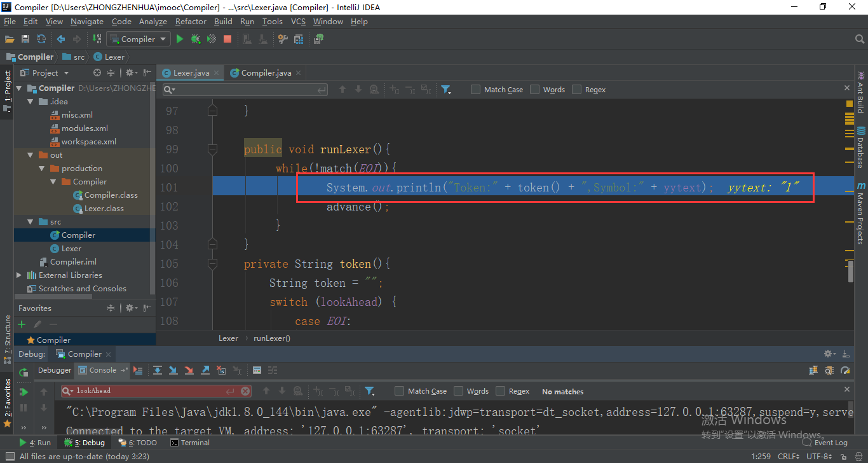This screenshot has height=463, width=868.
Task: Click Run with Coverage icon
Action: pos(212,39)
